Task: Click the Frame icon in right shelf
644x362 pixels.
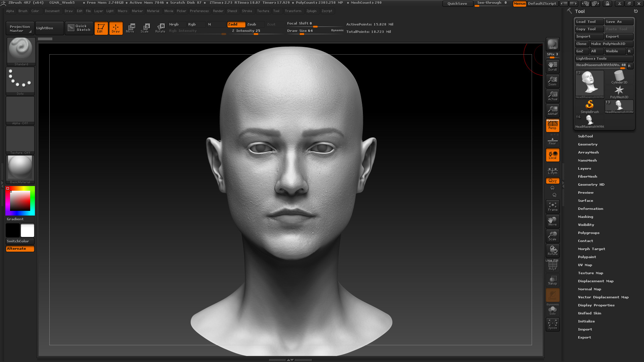Action: (x=552, y=206)
